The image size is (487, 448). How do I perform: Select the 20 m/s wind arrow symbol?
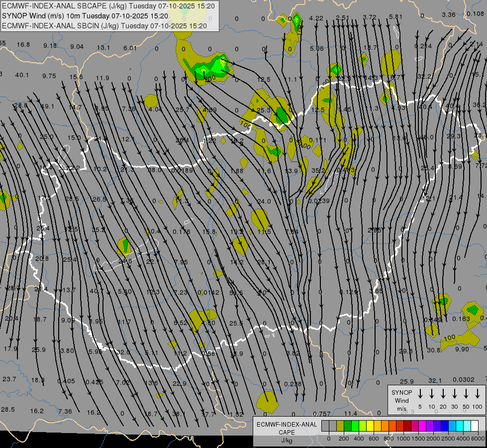pos(443,394)
